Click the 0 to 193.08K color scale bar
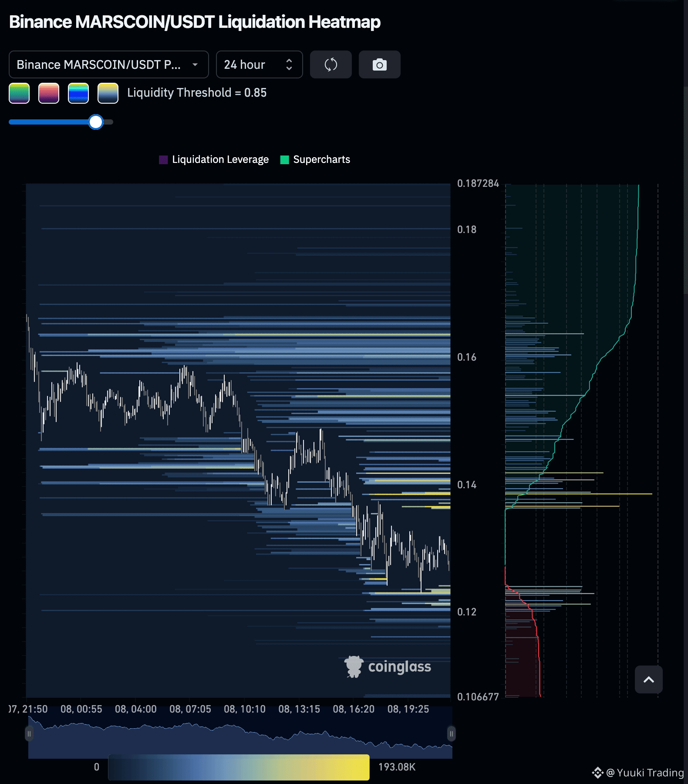Screen dimensions: 688x784 click(x=239, y=767)
